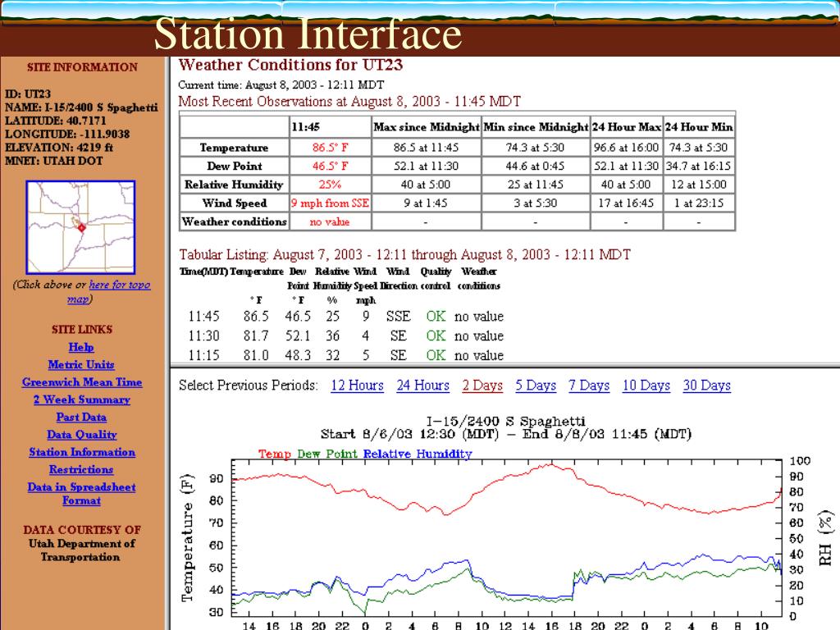Open the Help link
Screen dimensions: 840x630
coord(81,347)
